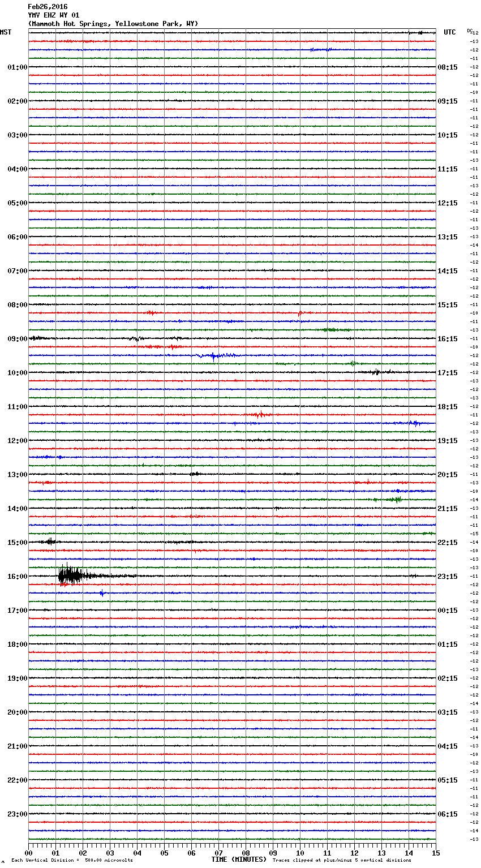Click minute tick label 15 on bottom axis
This screenshot has width=481, height=868.
(436, 853)
